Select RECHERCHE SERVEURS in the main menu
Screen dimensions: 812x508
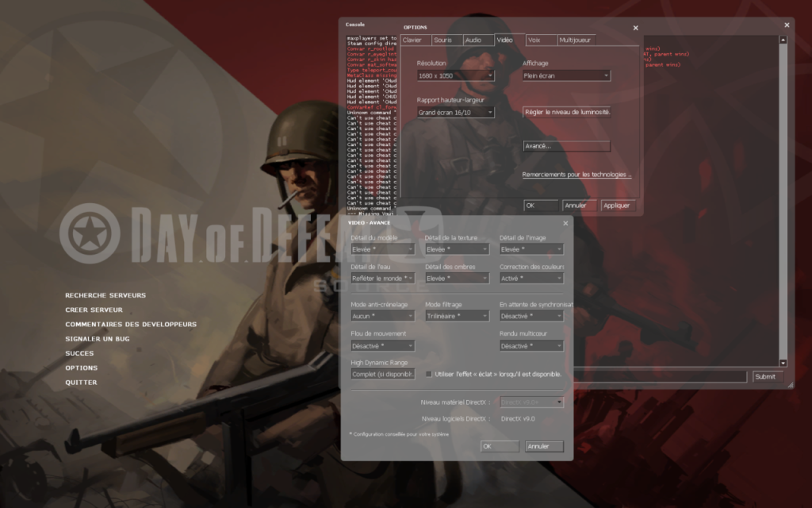pyautogui.click(x=105, y=295)
